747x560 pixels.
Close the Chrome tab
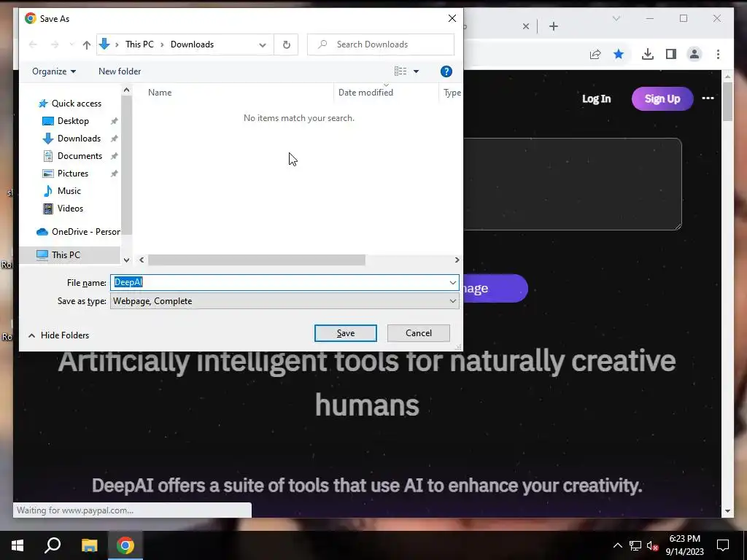coord(525,26)
